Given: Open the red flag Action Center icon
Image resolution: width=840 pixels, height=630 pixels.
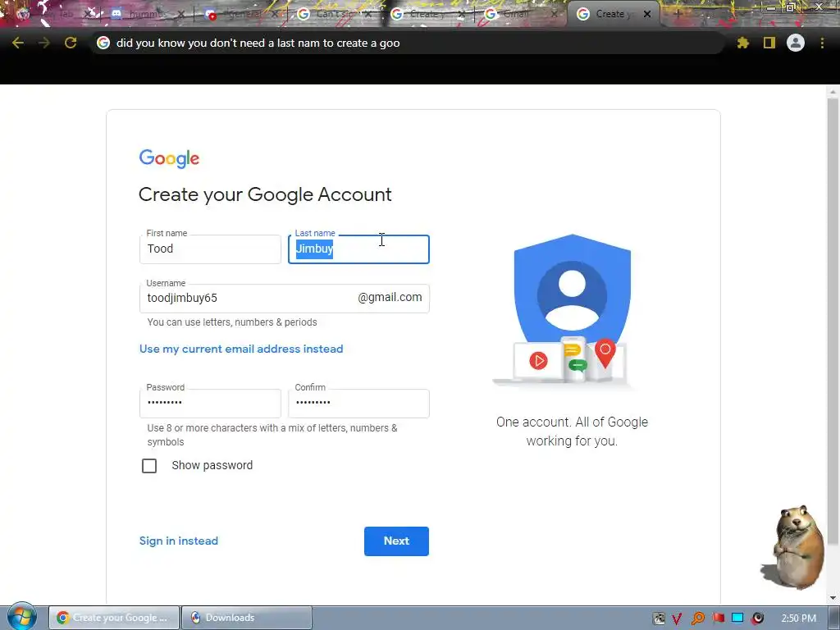Looking at the screenshot, I should (718, 619).
